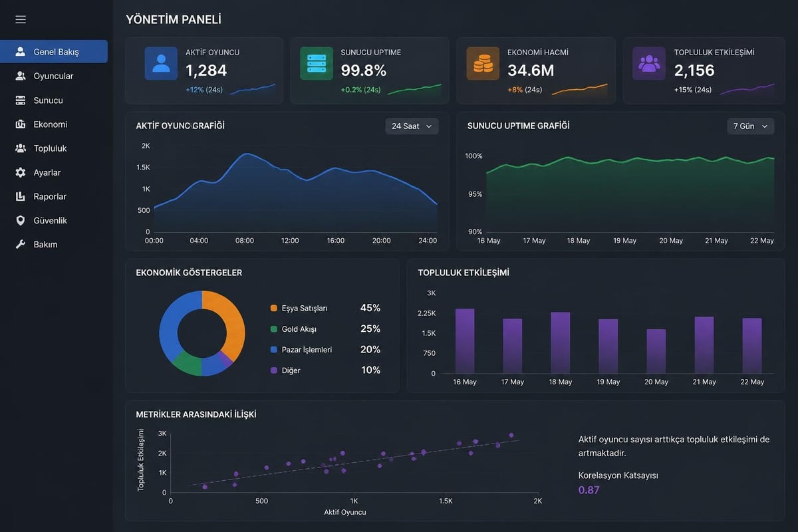Click the METRİKLER ARASINDAKİ İLİŞKİ heading
This screenshot has height=532, width=798.
pos(196,414)
